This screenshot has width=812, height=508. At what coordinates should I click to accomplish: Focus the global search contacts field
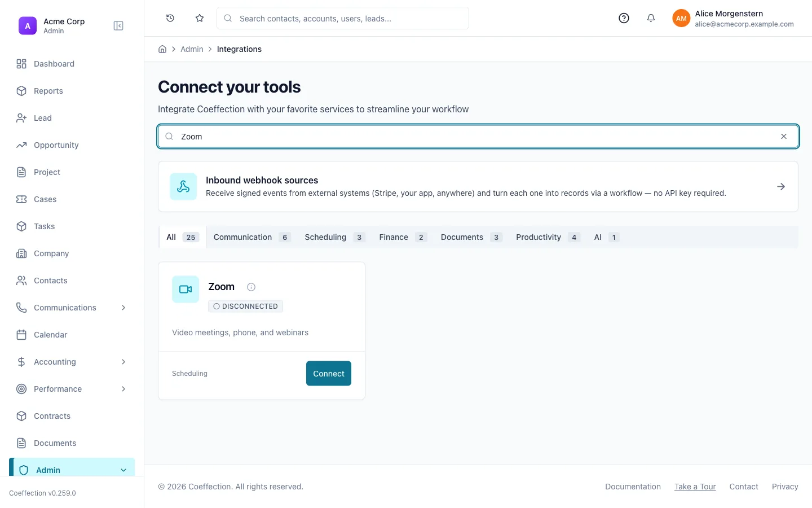pyautogui.click(x=343, y=18)
